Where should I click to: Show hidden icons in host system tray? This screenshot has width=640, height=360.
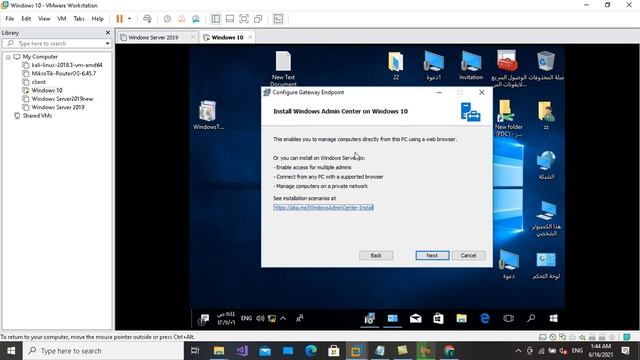[518, 351]
